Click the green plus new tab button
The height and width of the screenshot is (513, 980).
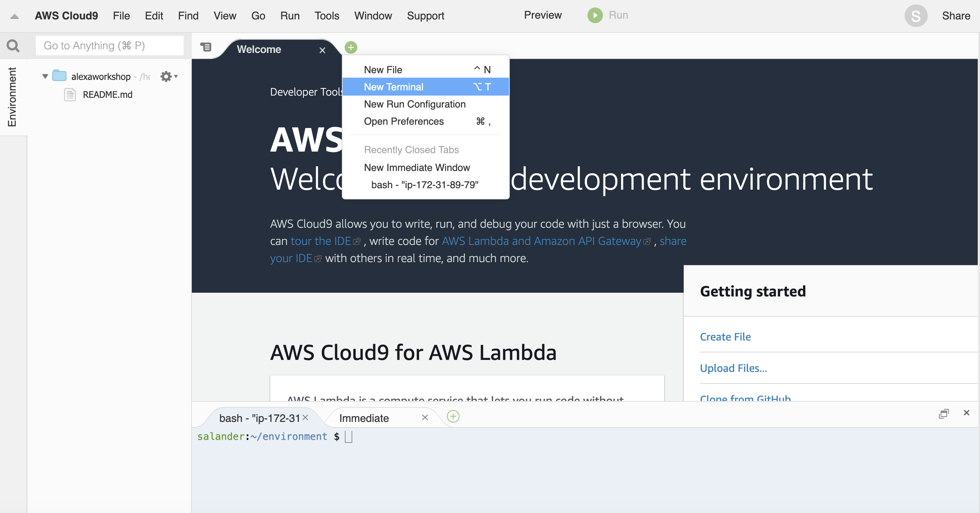pyautogui.click(x=351, y=47)
